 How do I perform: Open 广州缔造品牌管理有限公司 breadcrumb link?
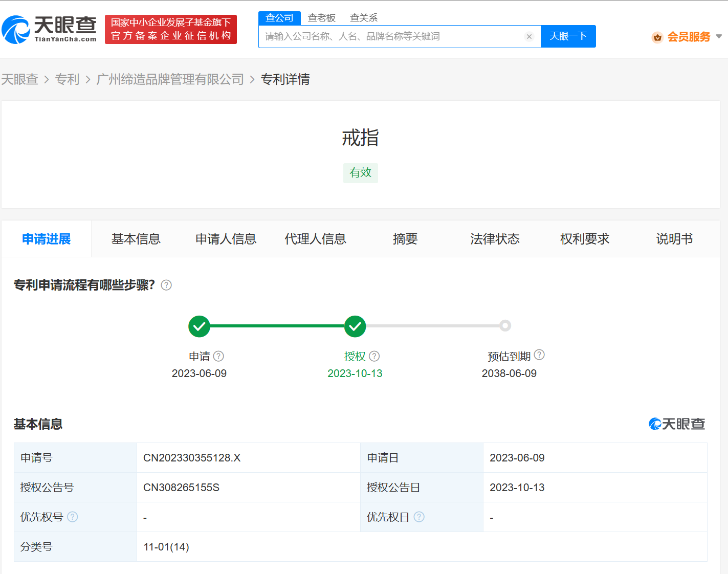[x=170, y=79]
